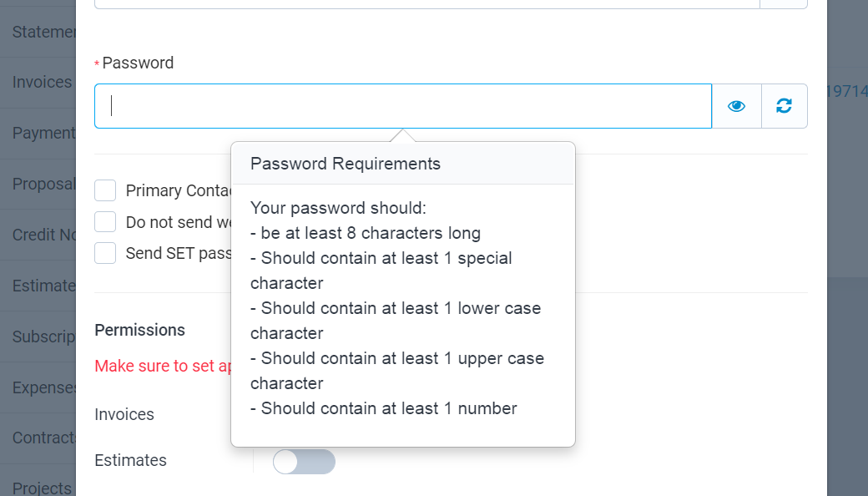Click into the Password input field
Viewport: 868px width, 496px height.
[x=402, y=106]
